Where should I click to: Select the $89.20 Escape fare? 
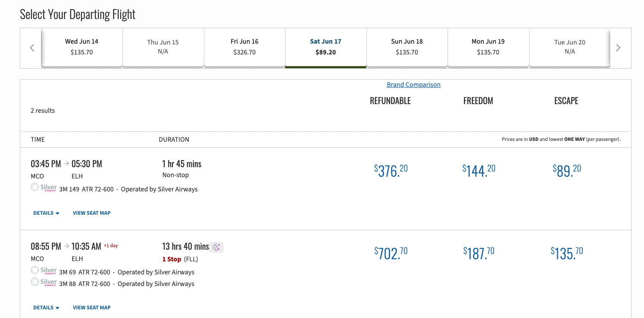(566, 171)
